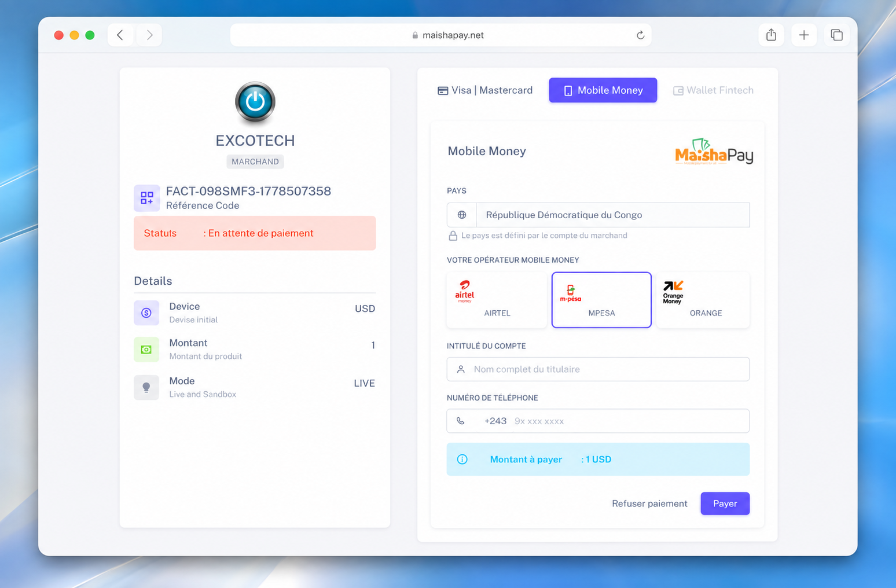The image size is (896, 588).
Task: Click the QR reference code icon
Action: tap(147, 198)
